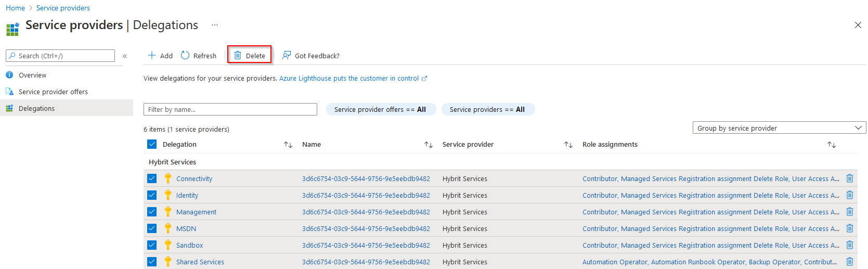The width and height of the screenshot is (868, 269).
Task: Delete the MSDN delegation using trash icon
Action: [x=850, y=228]
